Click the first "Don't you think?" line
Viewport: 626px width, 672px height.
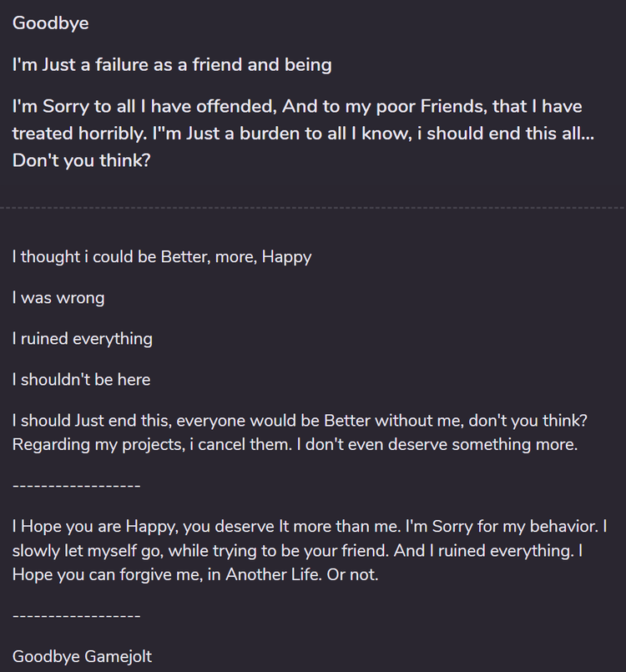(82, 160)
